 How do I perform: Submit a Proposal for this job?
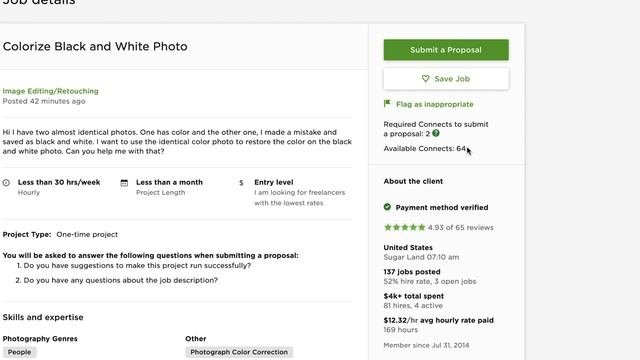446,50
